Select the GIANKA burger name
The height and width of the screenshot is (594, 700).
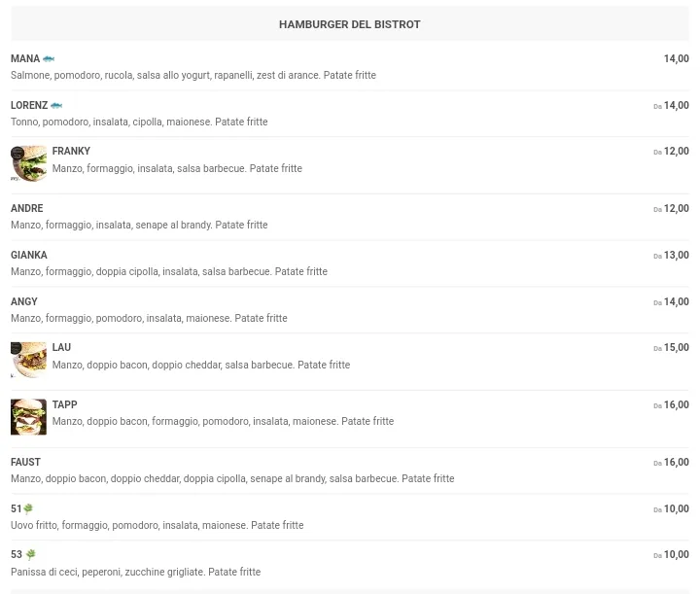(29, 255)
